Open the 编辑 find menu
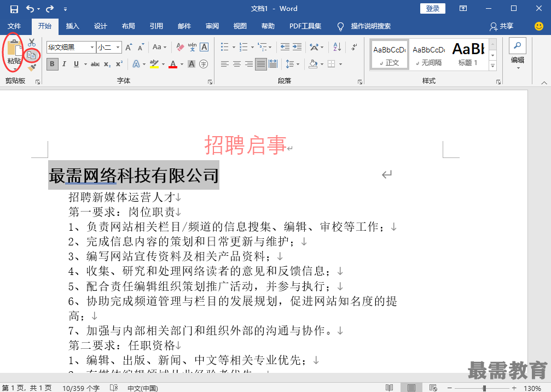 coord(517,54)
